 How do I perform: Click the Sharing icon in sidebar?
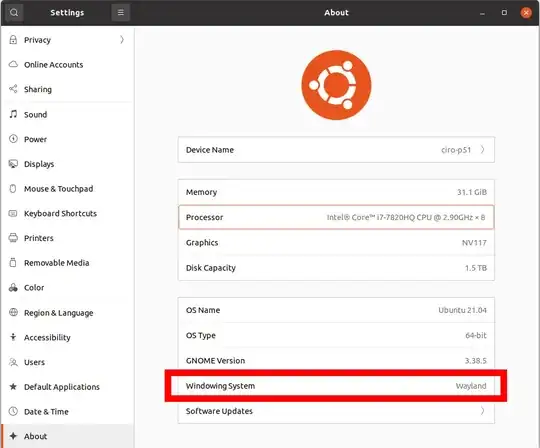(x=13, y=89)
